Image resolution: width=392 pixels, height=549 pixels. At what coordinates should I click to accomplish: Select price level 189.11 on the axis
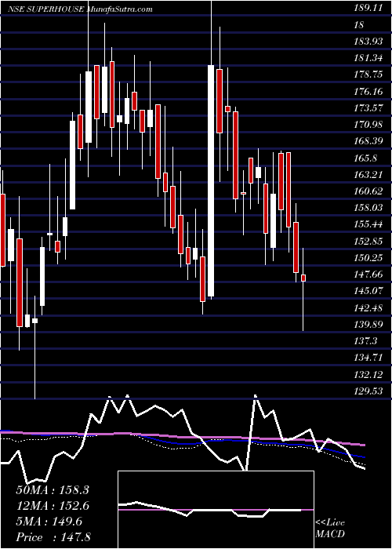coord(368,9)
